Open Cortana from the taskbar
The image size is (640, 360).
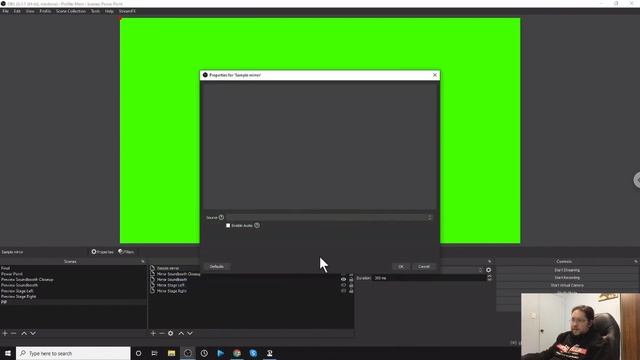(138, 353)
